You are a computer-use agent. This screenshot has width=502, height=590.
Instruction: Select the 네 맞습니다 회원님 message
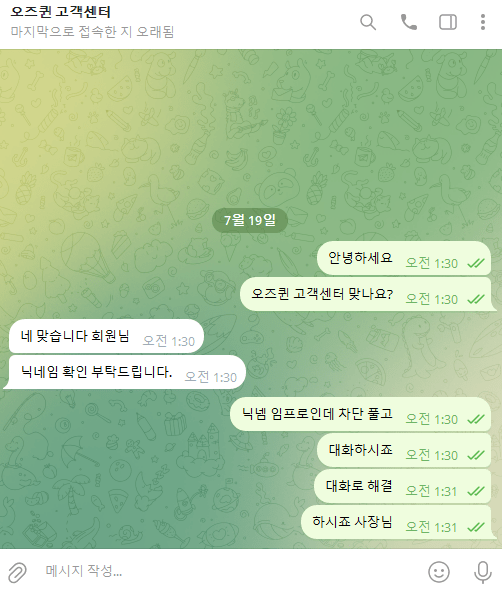[x=106, y=336]
